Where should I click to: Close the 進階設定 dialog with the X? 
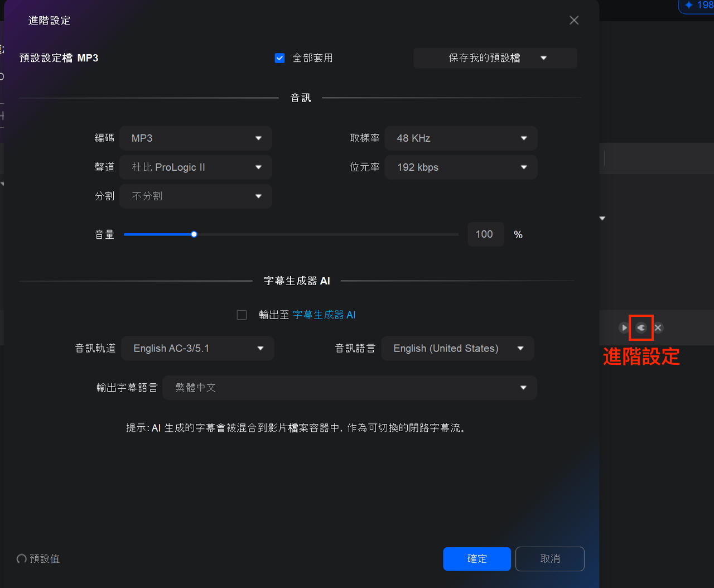click(x=574, y=21)
